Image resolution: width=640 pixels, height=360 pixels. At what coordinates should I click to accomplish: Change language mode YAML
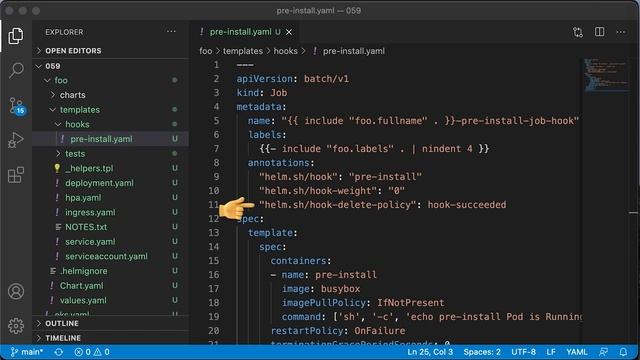pos(577,352)
